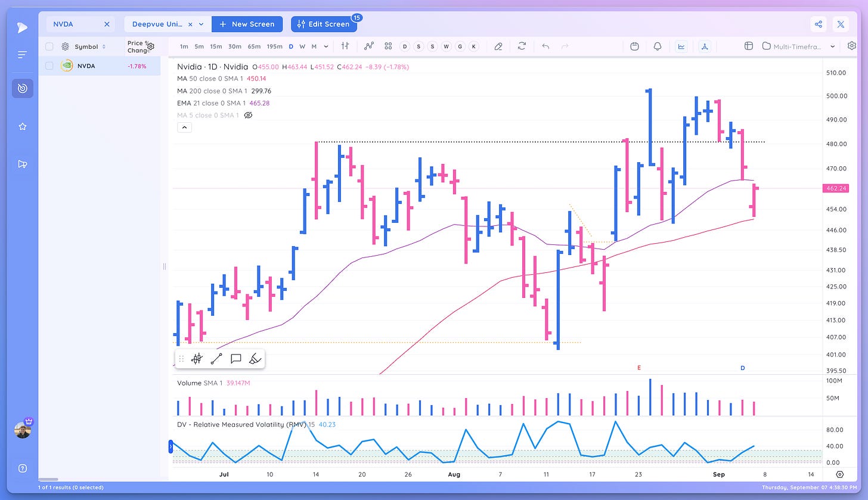Select the trend line drawing tool
Image resolution: width=868 pixels, height=500 pixels.
coord(216,359)
